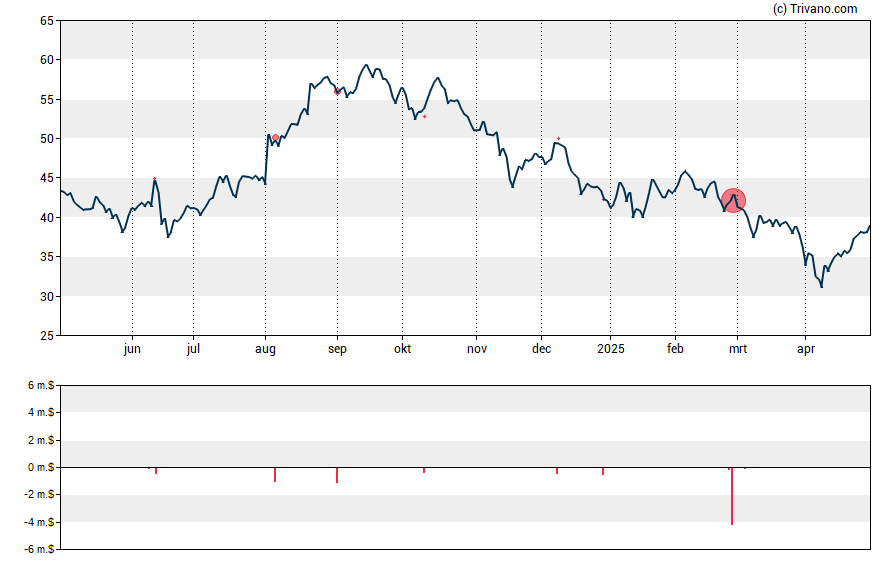Viewport: 888px width, 565px height.
Task: Click the '45' y-axis label
Action: pyautogui.click(x=47, y=178)
